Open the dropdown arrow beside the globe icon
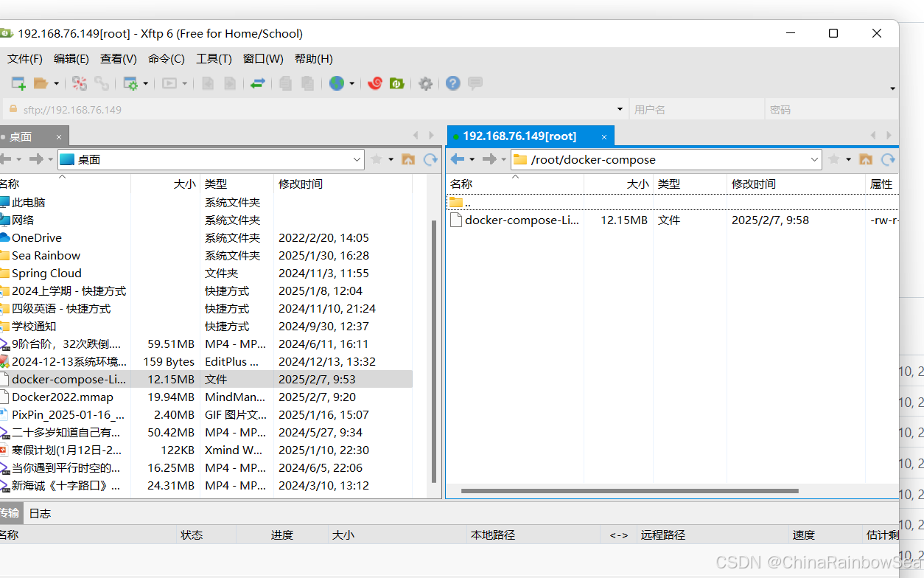The width and height of the screenshot is (924, 578). point(350,83)
